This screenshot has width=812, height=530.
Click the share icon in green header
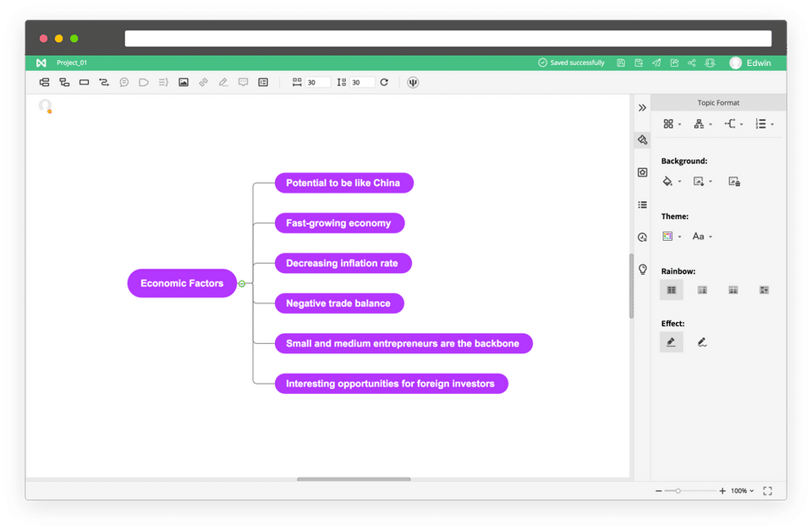(692, 63)
